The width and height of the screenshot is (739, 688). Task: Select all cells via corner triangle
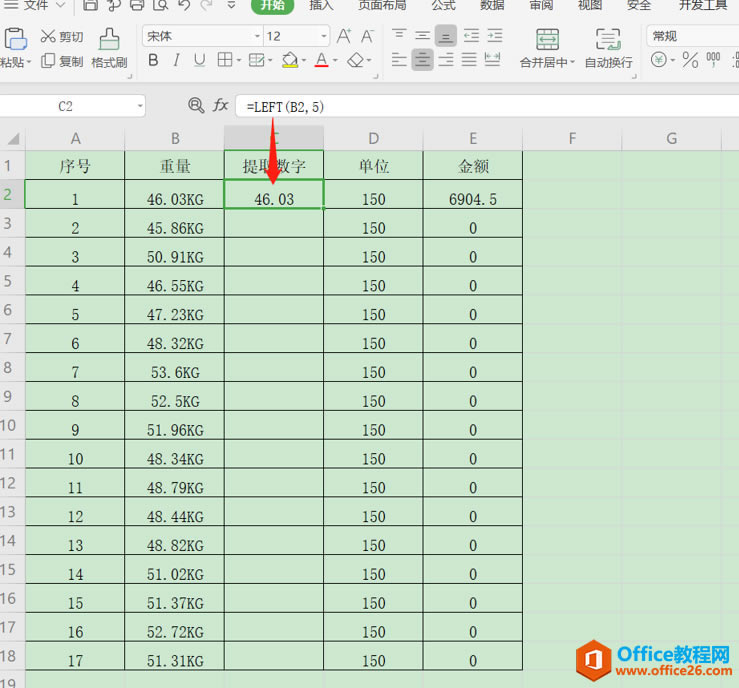tap(13, 139)
